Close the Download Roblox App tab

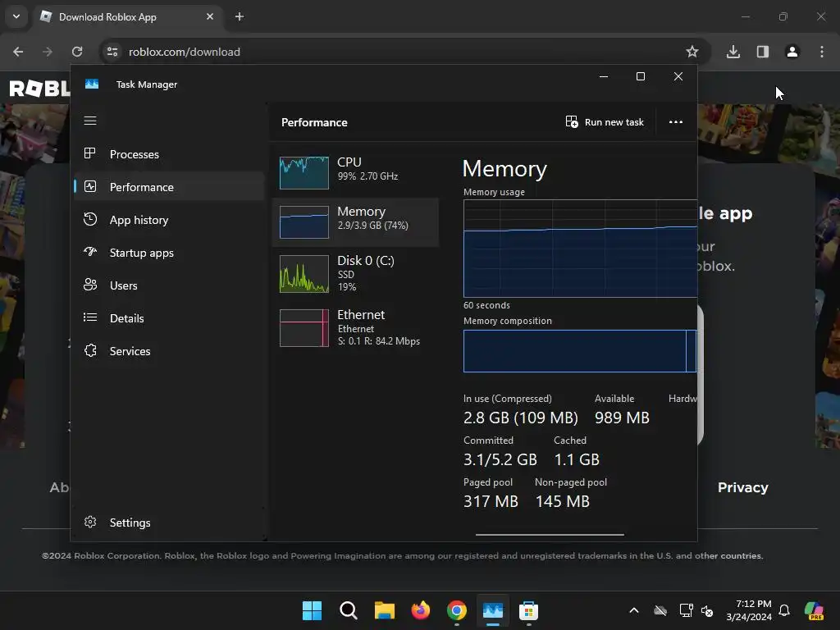click(x=210, y=16)
